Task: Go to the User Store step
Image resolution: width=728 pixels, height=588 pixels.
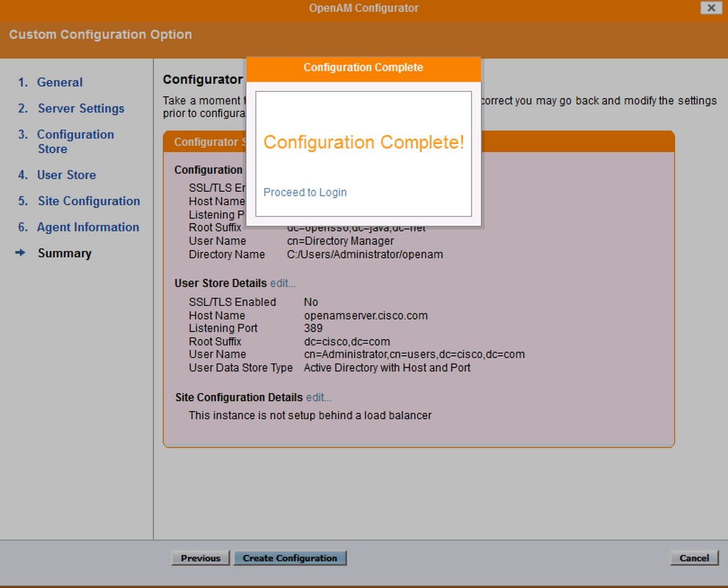Action: click(x=67, y=175)
